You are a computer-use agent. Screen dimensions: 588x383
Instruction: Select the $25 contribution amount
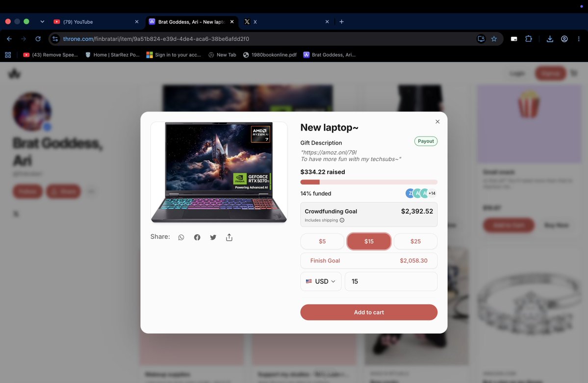415,242
